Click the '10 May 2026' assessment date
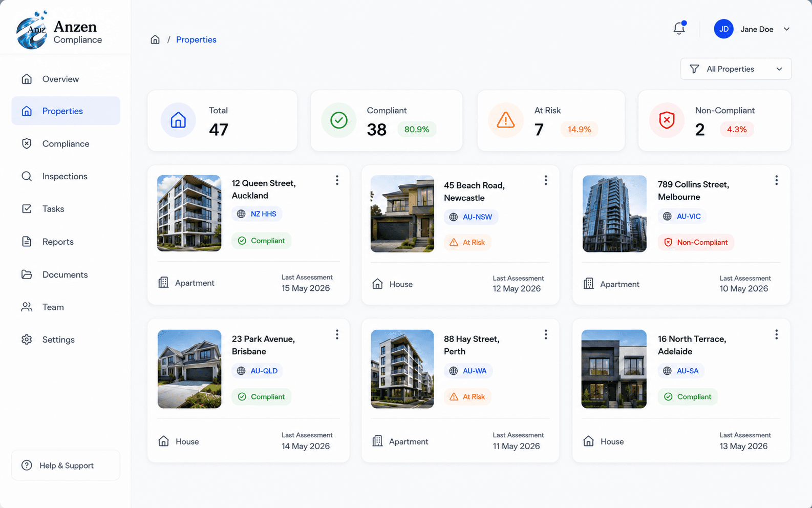 [x=744, y=289]
